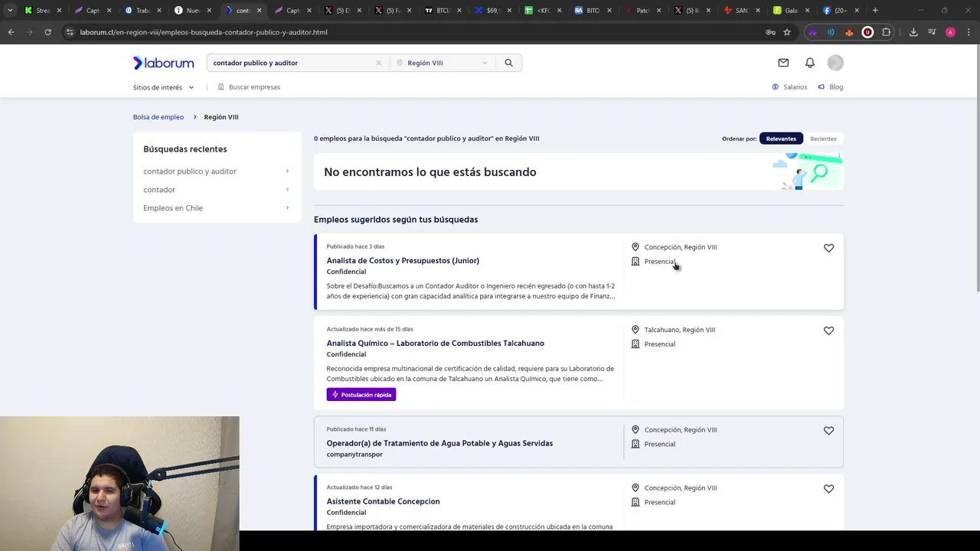
Task: Sort results by Recientes
Action: pyautogui.click(x=823, y=139)
